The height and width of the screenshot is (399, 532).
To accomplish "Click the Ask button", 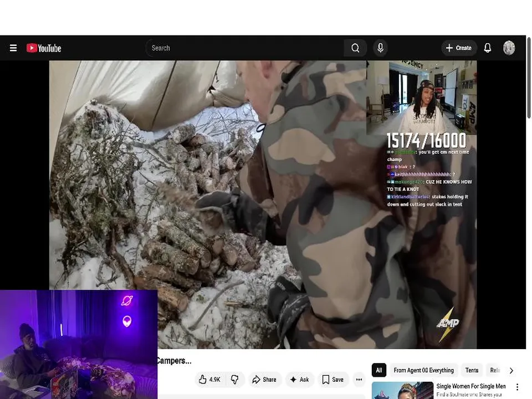I will tap(299, 379).
